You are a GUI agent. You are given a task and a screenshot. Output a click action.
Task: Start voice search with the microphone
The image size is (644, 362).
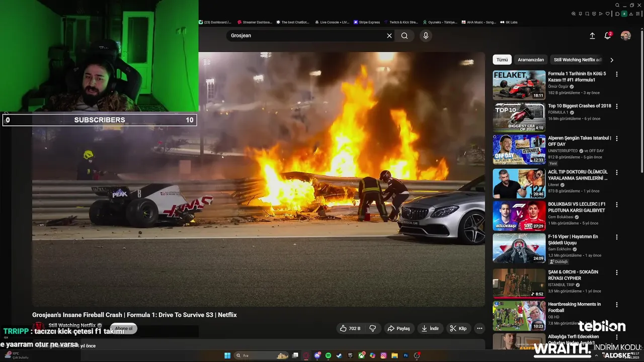426,36
